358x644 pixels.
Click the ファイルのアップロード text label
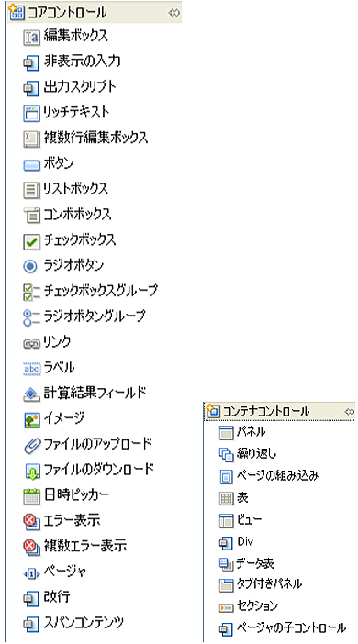(x=98, y=444)
